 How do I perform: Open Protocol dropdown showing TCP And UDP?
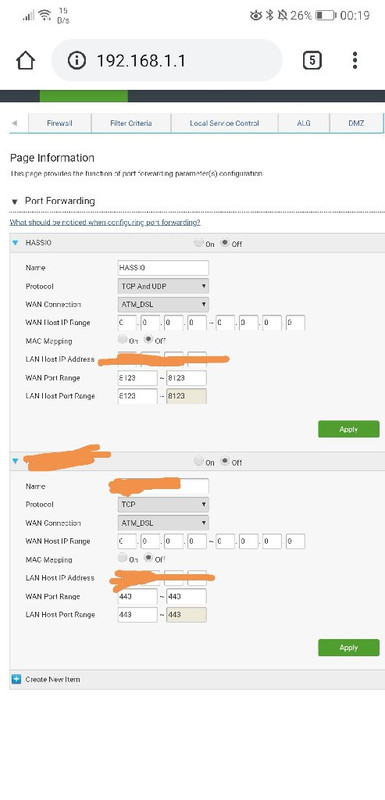coord(163,286)
